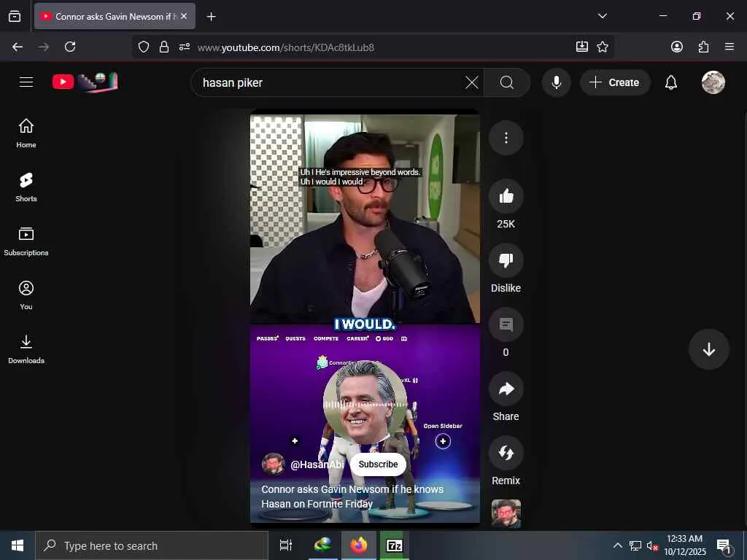Screen dimensions: 747x560
Task: Click the network tray icon
Action: [635, 545]
